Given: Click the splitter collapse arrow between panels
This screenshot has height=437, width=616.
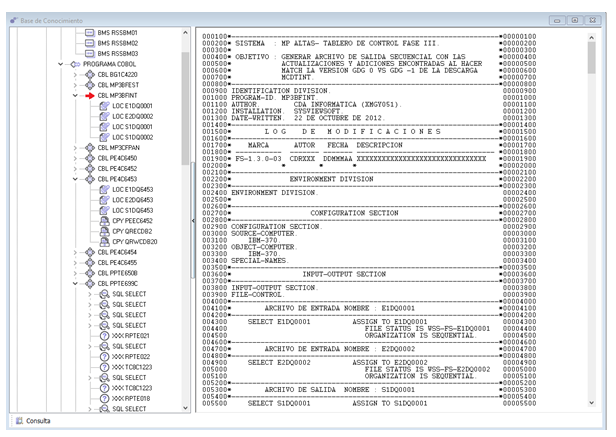Looking at the screenshot, I should [192, 220].
